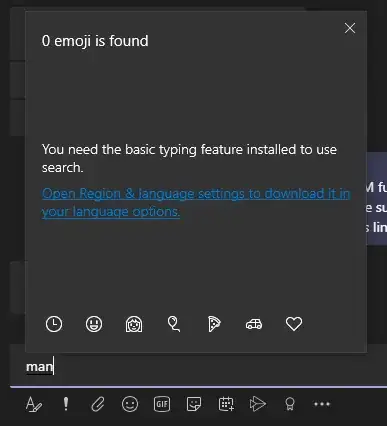This screenshot has width=387, height=426.
Task: Attach a file with paperclip
Action: 98,404
